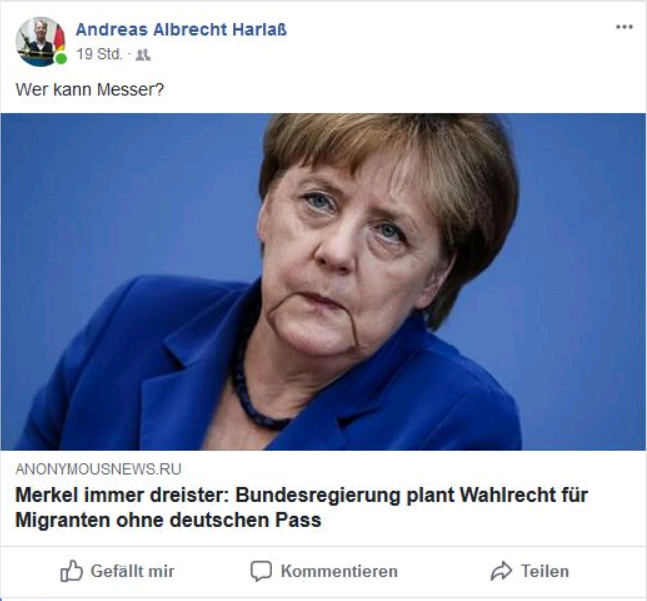Open the shared article's preview photo
Image resolution: width=647 pixels, height=601 pixels.
[323, 282]
